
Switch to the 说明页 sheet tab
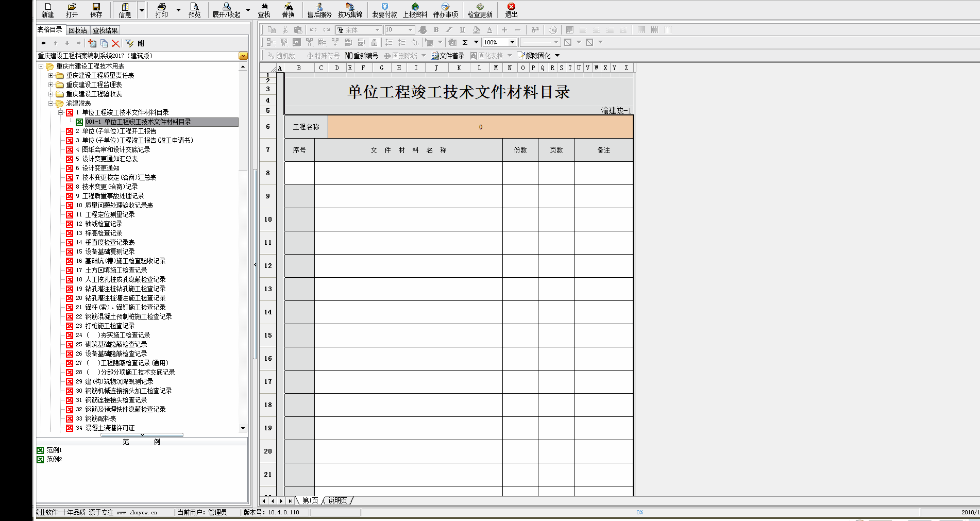click(337, 500)
